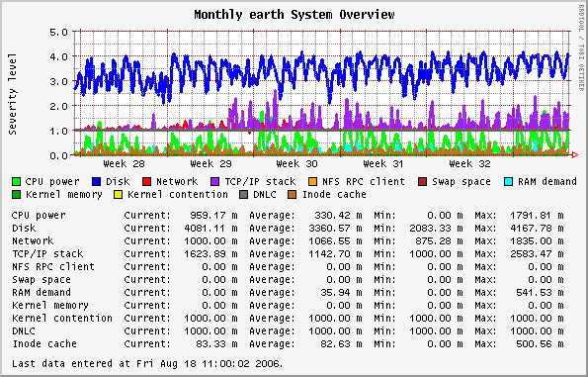Click the TCP/IP stack average 1142.70 m

335,254
